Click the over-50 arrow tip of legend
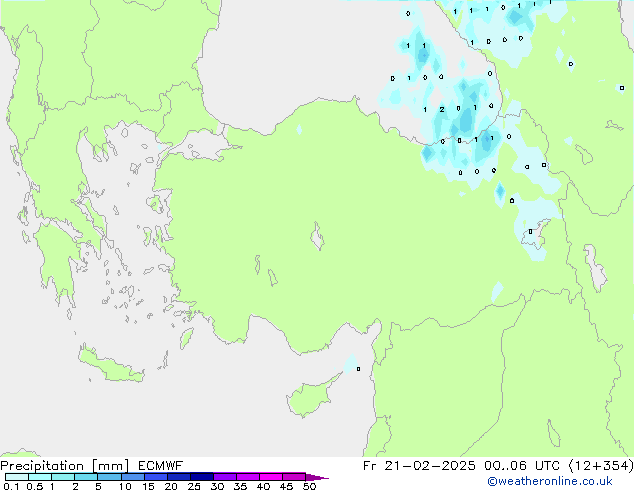This screenshot has height=490, width=634. pos(317,477)
